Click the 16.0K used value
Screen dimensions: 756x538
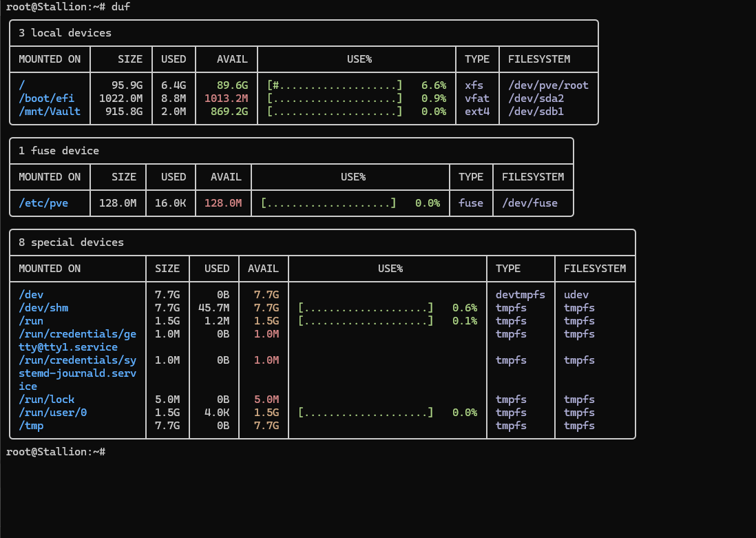point(170,203)
